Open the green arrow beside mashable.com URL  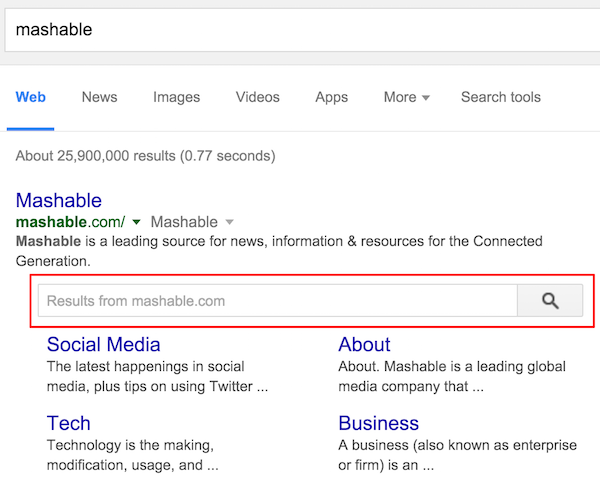click(x=136, y=222)
